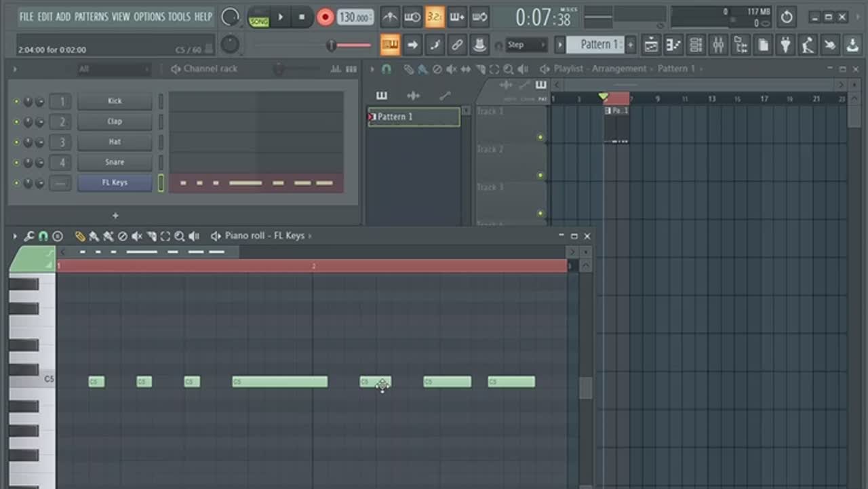This screenshot has height=489, width=868.
Task: Open the channel rack toolbar icon
Action: tap(696, 45)
